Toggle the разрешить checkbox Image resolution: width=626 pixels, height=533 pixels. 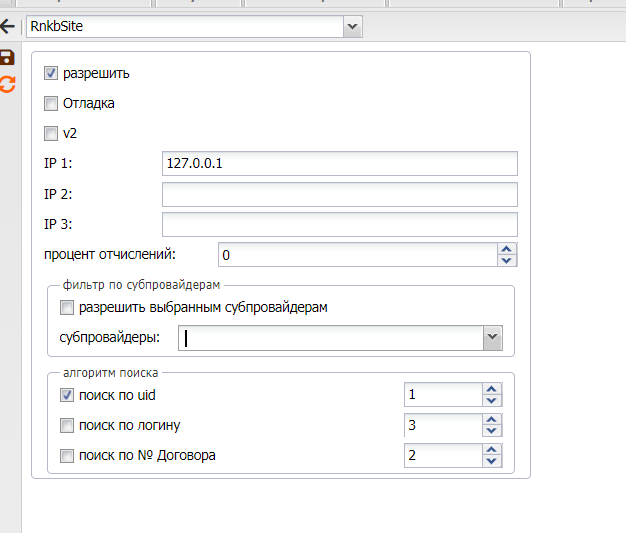pyautogui.click(x=51, y=73)
